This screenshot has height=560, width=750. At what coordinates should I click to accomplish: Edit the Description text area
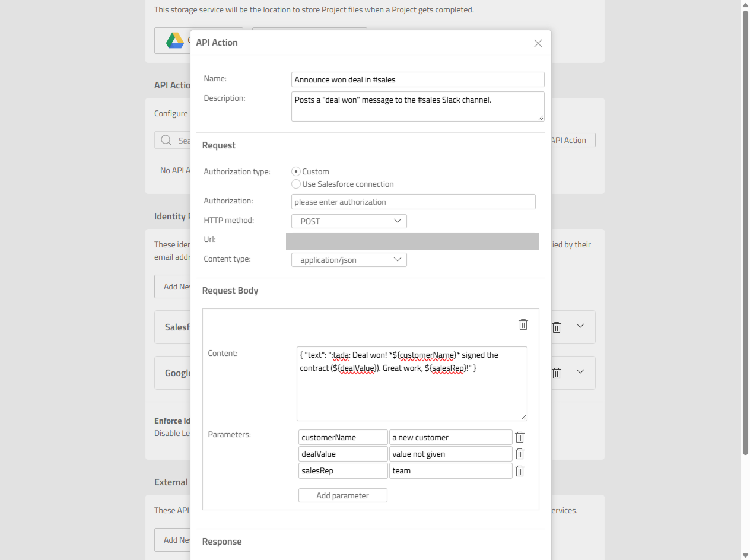pos(418,106)
